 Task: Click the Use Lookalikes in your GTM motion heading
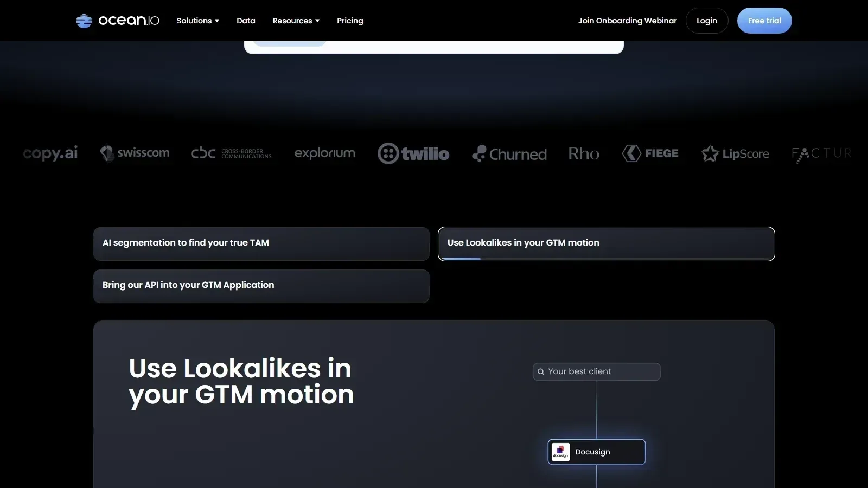click(x=241, y=381)
